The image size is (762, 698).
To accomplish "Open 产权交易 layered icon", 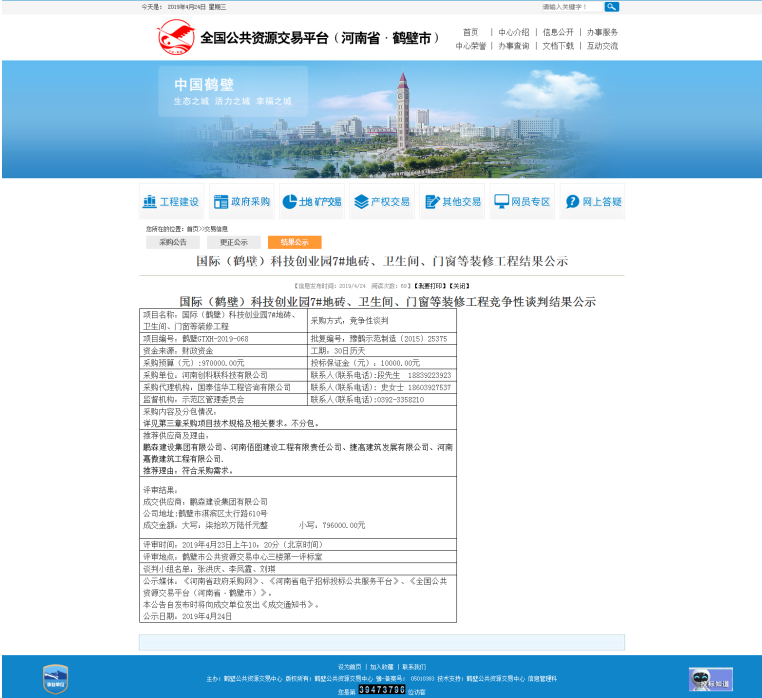I will coord(361,201).
